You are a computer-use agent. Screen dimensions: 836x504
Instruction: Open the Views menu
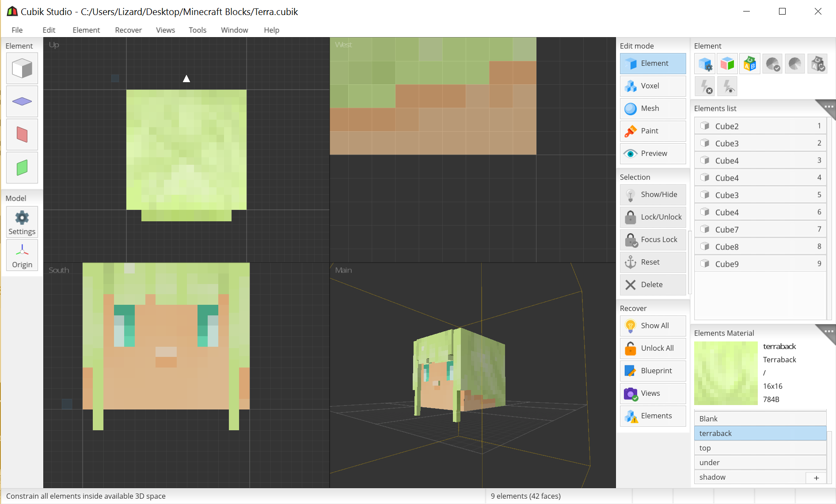pos(165,30)
